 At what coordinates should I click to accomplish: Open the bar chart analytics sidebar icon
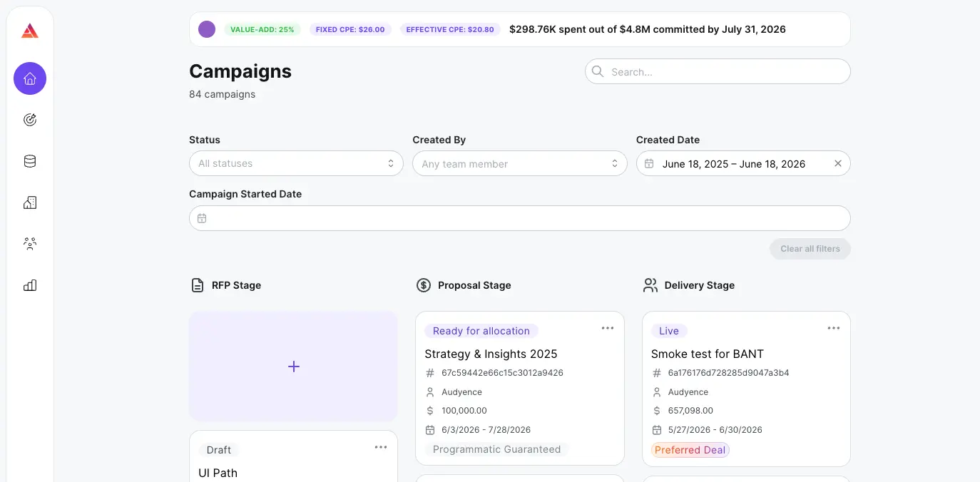click(30, 285)
